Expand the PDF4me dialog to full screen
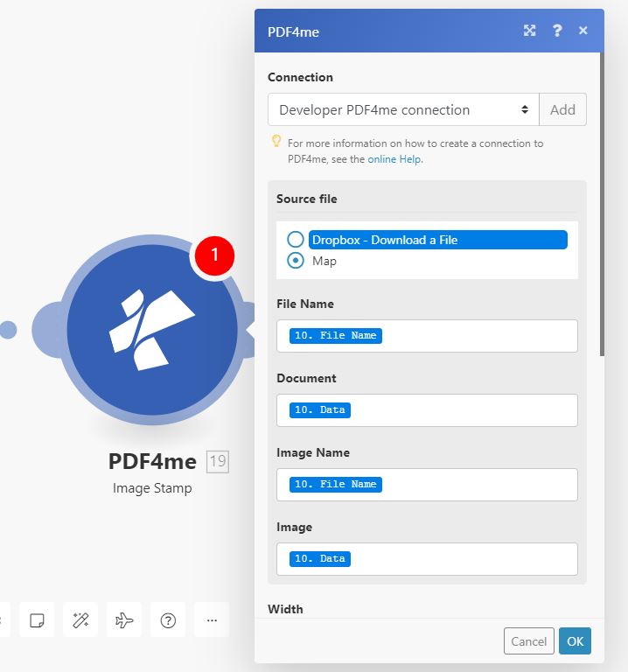The image size is (628, 672). [x=529, y=31]
